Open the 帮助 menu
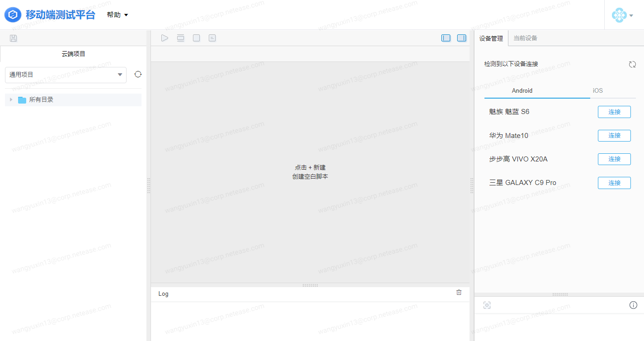 tap(118, 15)
